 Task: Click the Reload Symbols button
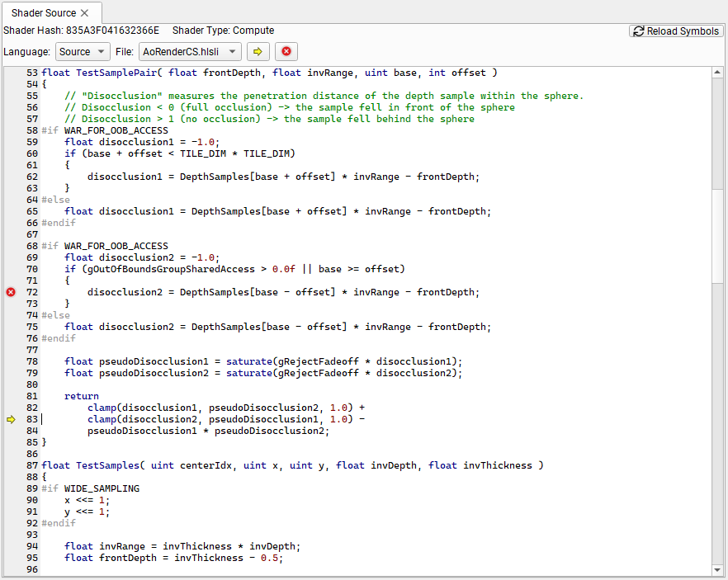[676, 31]
